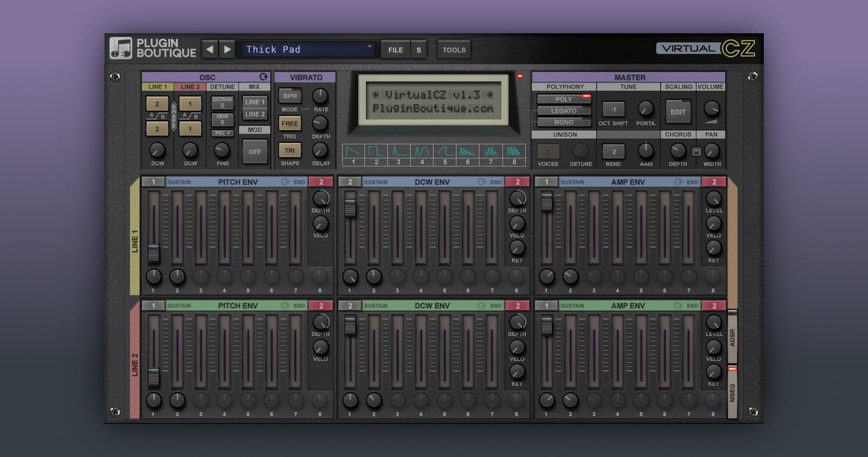Select sawtooth waveform number 1

(x=352, y=152)
